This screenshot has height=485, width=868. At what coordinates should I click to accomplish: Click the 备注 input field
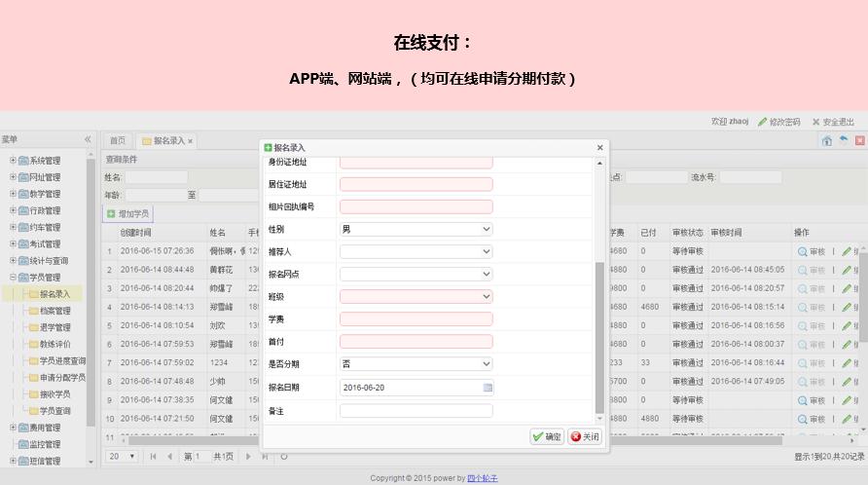416,411
